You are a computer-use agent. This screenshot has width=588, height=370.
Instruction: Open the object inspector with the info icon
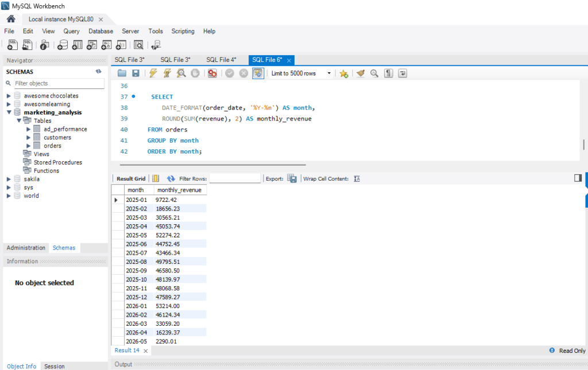tap(44, 45)
